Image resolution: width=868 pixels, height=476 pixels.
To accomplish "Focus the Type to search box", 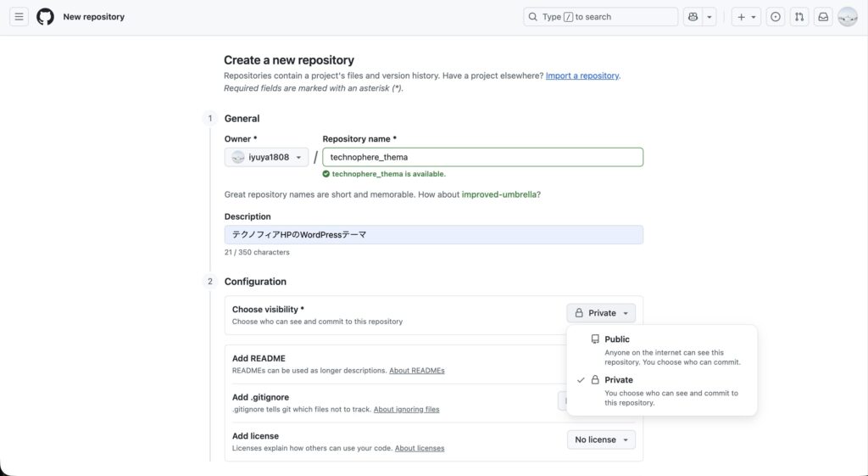I will click(600, 17).
